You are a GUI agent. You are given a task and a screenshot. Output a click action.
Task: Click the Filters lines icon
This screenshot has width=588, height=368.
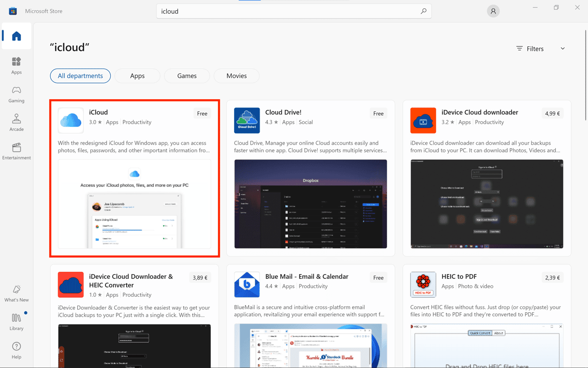click(x=519, y=48)
